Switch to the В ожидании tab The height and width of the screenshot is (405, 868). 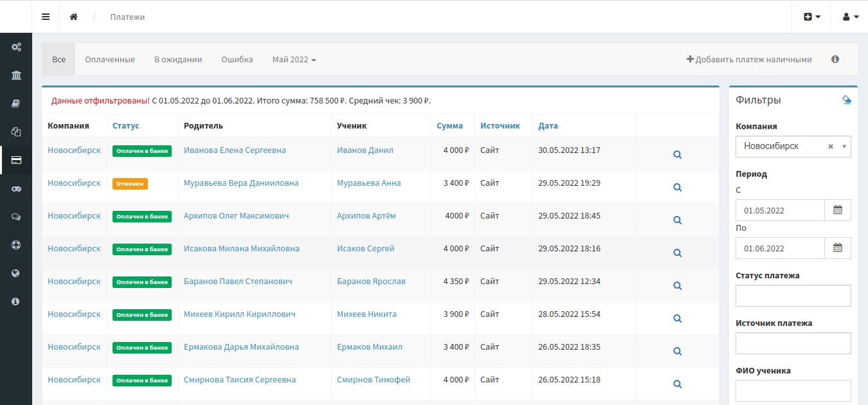[x=178, y=60]
